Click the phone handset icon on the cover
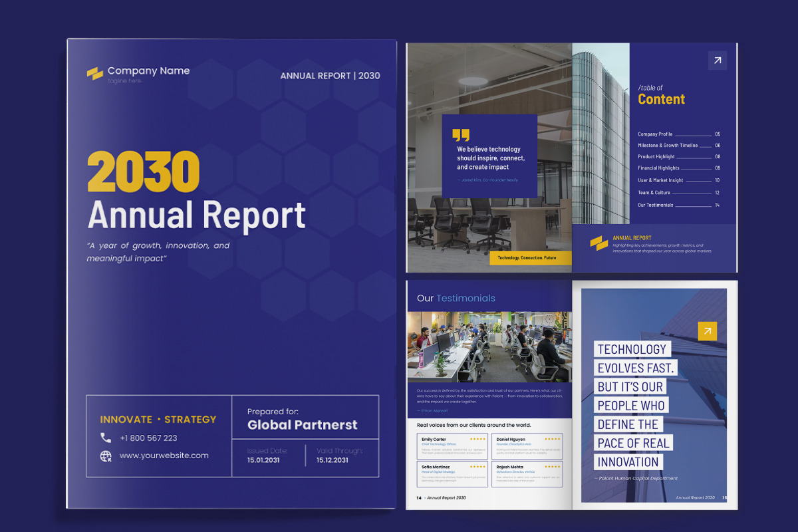 [x=106, y=438]
